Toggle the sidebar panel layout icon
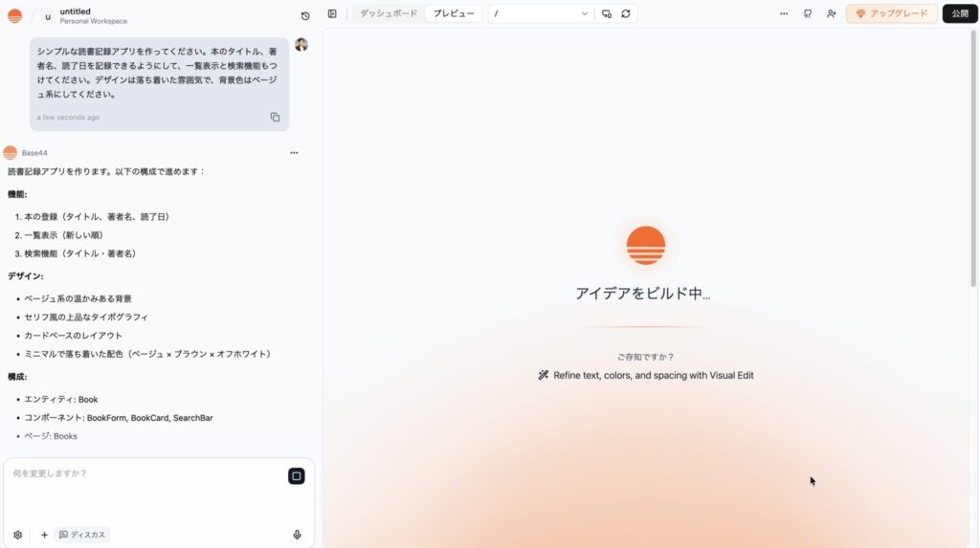 tap(332, 14)
